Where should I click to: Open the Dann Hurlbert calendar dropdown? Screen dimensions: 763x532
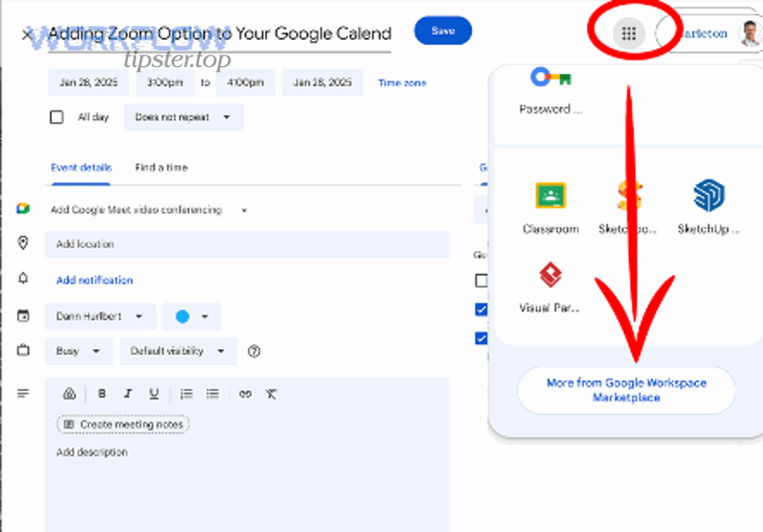point(100,317)
